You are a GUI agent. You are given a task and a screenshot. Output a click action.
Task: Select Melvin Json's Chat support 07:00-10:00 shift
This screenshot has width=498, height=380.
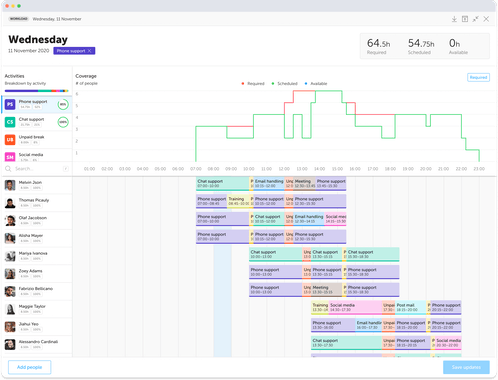tap(223, 184)
